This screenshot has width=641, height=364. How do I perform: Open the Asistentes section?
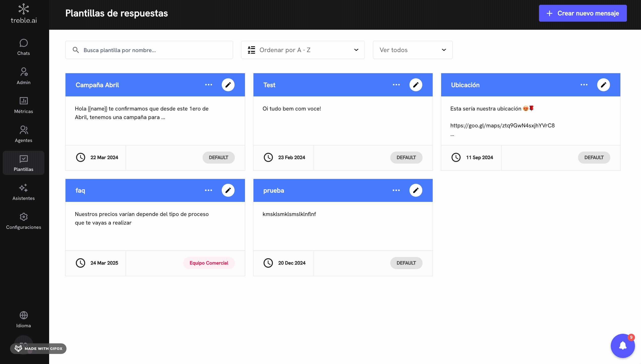23,192
